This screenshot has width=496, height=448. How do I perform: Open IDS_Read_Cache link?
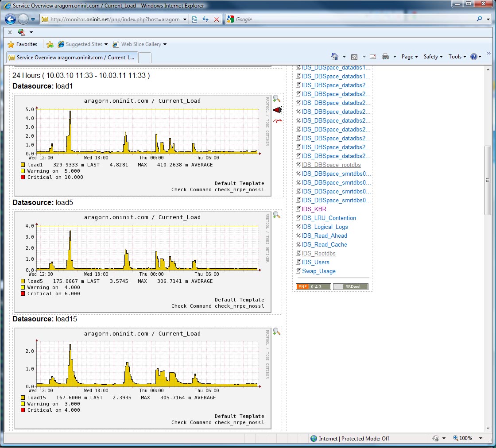pyautogui.click(x=325, y=244)
